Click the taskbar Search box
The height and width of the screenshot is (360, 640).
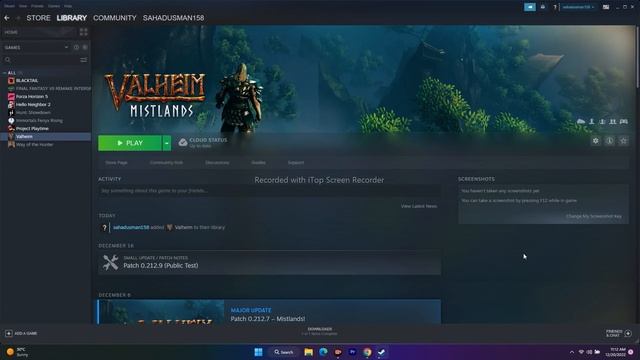pos(284,352)
